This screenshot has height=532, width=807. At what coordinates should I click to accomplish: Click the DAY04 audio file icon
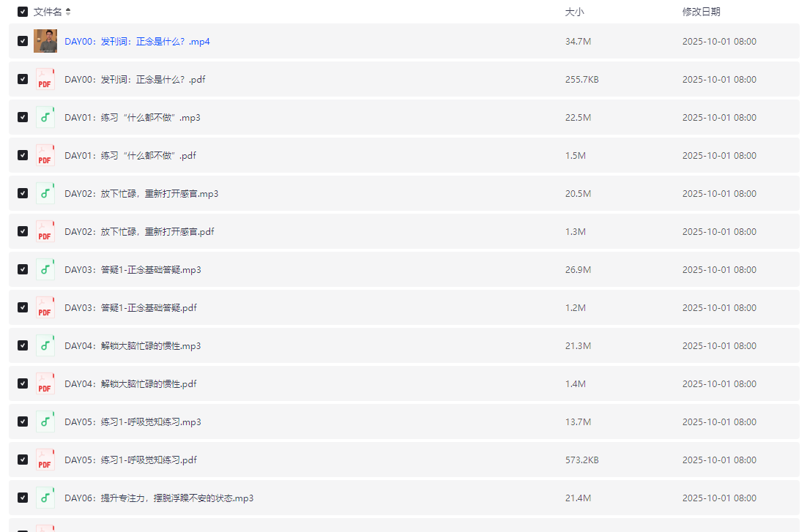[x=45, y=345]
